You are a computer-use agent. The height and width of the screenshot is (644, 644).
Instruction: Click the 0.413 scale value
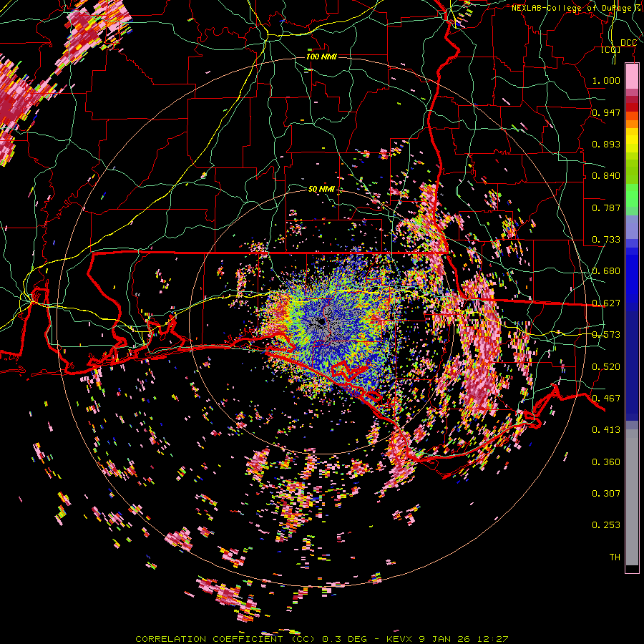606,430
